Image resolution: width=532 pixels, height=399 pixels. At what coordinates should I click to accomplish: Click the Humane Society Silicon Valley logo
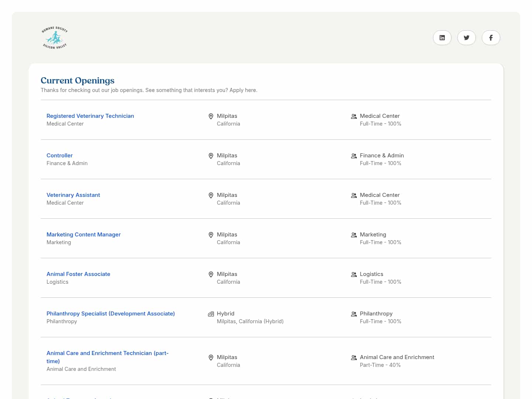pyautogui.click(x=55, y=38)
